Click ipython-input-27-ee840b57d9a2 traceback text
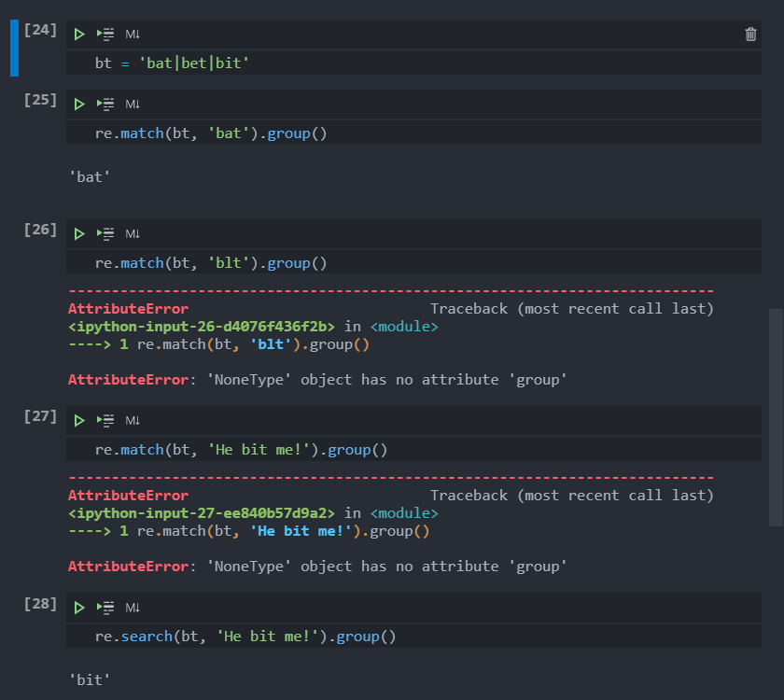 (x=202, y=513)
